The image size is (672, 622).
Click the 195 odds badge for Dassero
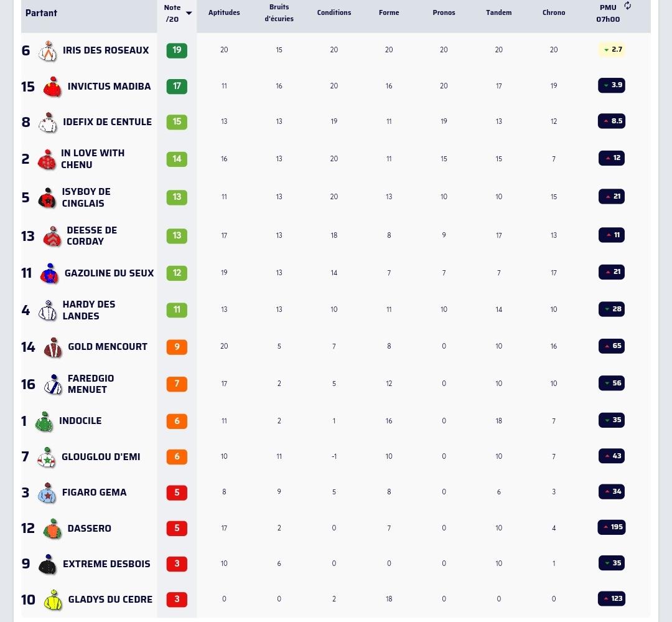pyautogui.click(x=612, y=527)
